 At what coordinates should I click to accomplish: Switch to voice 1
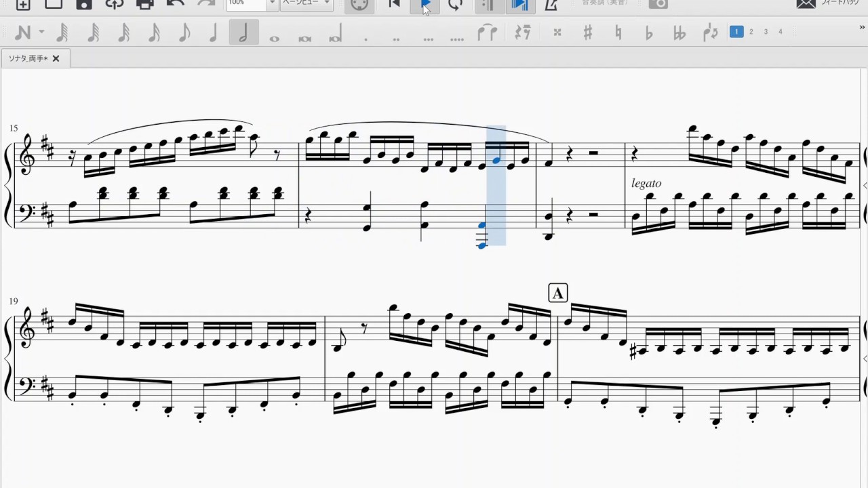point(736,32)
